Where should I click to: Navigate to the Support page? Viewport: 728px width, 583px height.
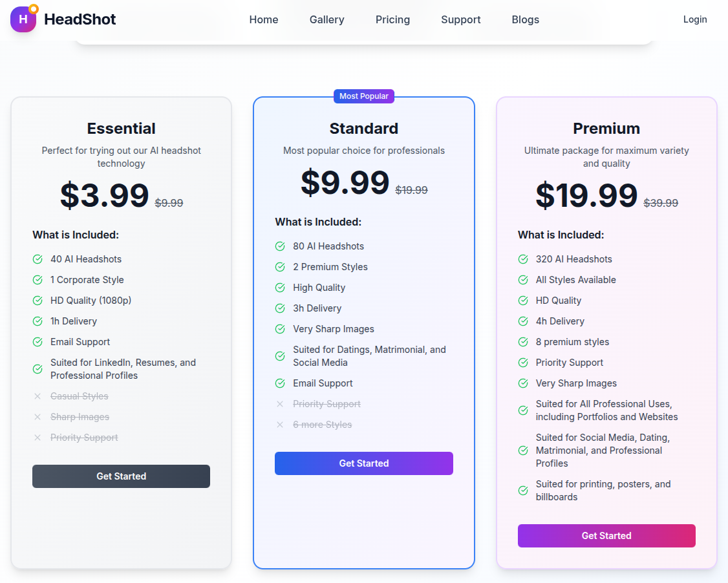point(460,19)
